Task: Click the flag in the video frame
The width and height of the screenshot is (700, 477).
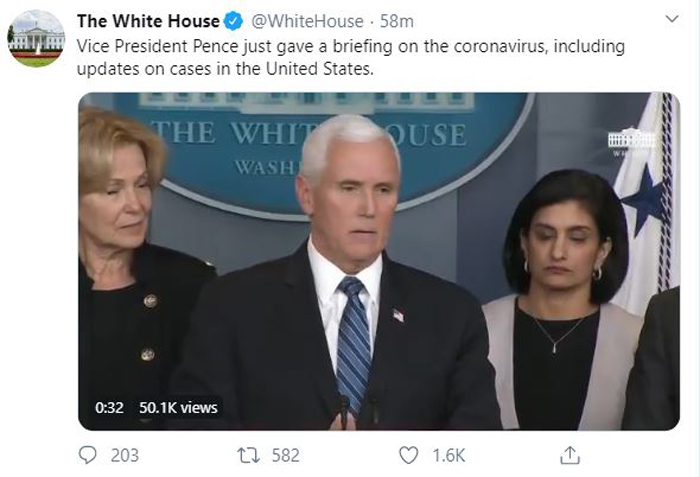Action: (x=646, y=203)
